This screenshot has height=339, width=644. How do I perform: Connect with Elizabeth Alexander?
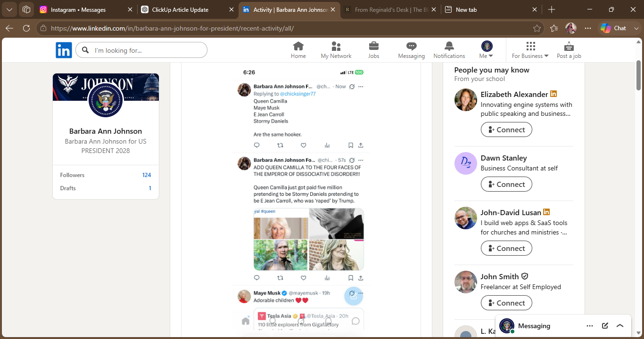click(x=506, y=129)
